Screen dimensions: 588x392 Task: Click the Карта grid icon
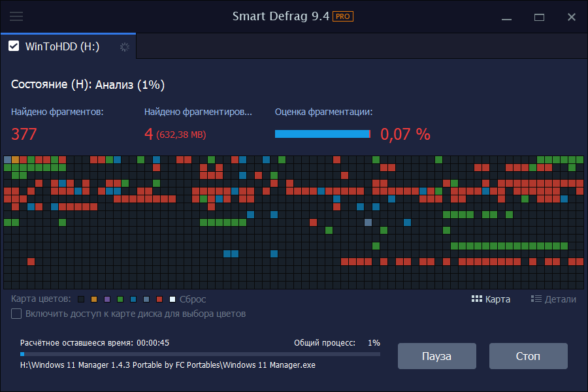[477, 299]
